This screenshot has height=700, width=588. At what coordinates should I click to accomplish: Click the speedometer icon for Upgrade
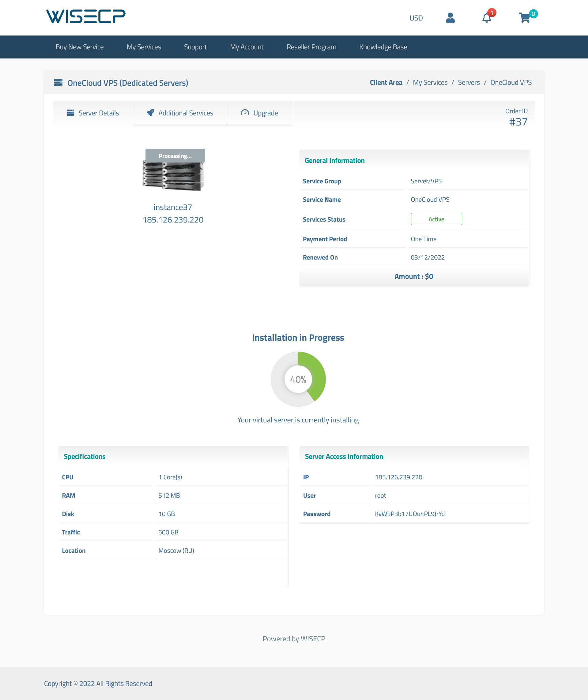click(x=245, y=113)
